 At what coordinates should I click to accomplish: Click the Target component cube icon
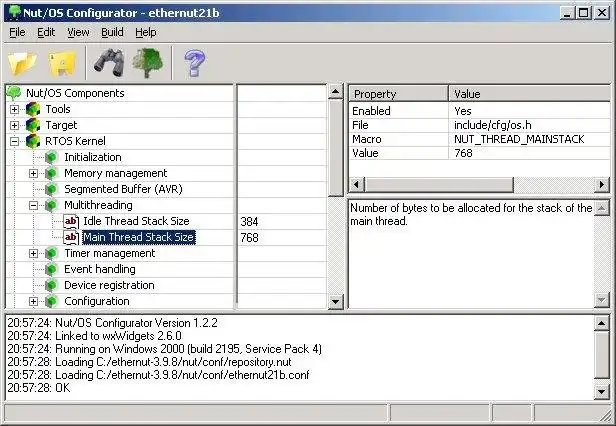click(33, 125)
